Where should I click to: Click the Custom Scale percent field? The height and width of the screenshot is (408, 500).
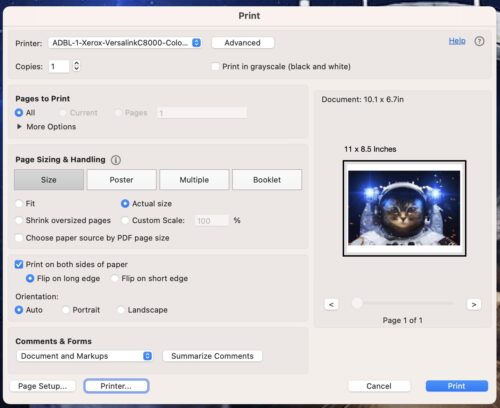click(x=212, y=221)
